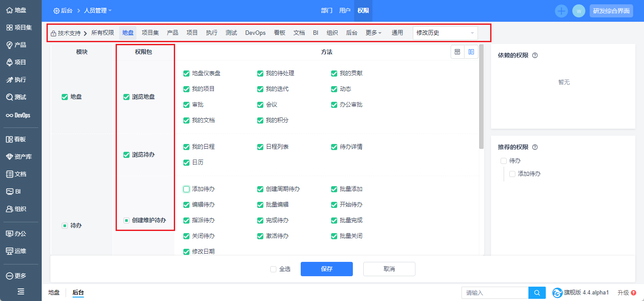Screen dimensions: 644x301
Task: Click the 取消 button
Action: coord(389,269)
